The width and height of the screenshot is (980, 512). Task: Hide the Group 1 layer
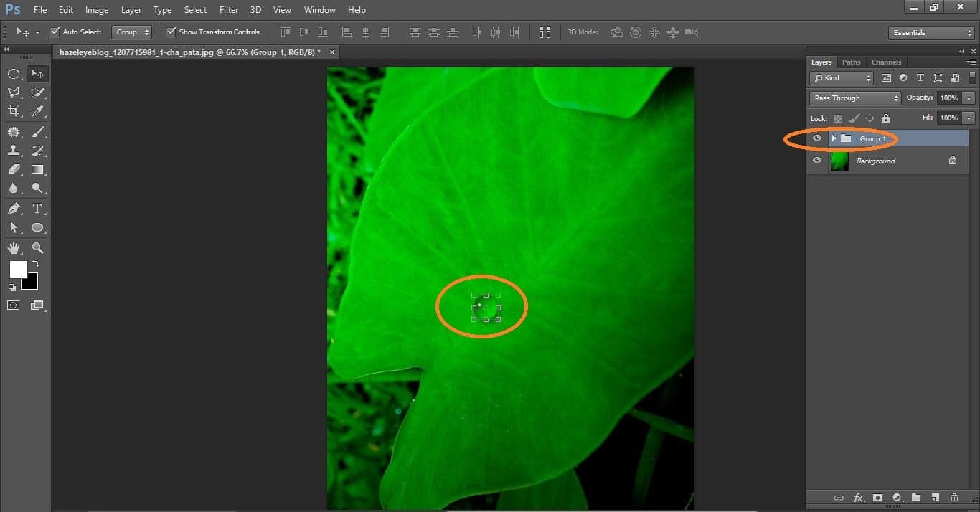coord(817,138)
